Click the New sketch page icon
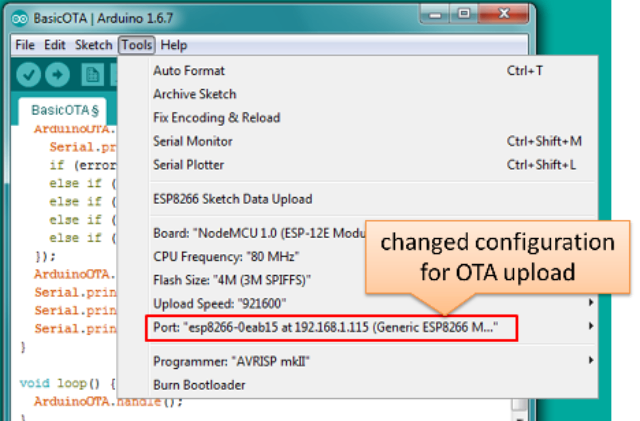640x421 pixels. point(92,75)
